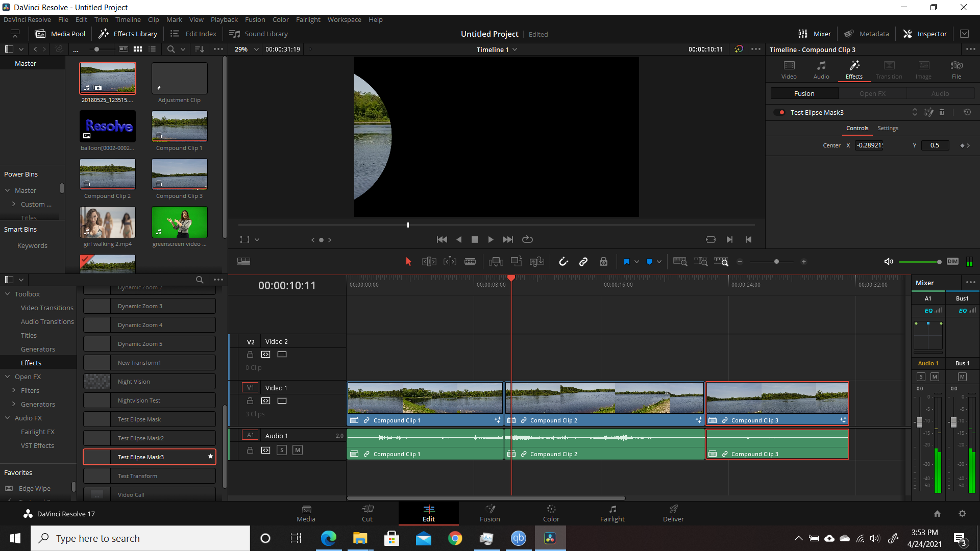This screenshot has height=551, width=980.
Task: Click the Insert Clip icon
Action: coord(496,262)
